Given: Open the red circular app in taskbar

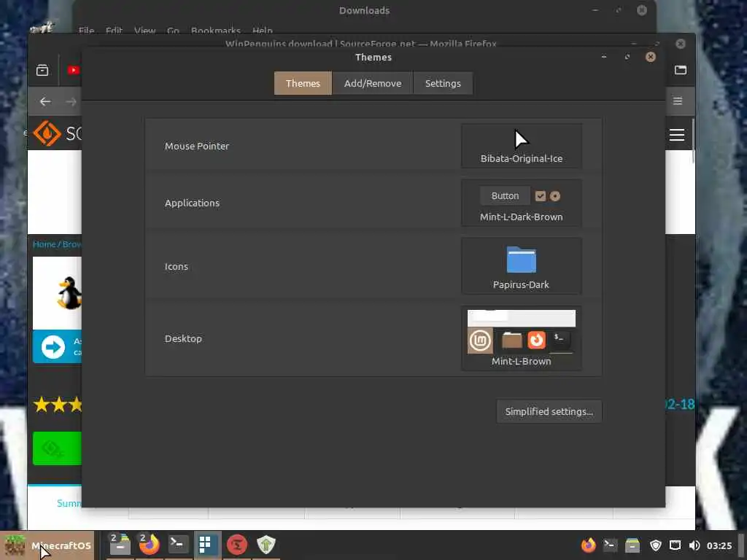Looking at the screenshot, I should (x=237, y=545).
